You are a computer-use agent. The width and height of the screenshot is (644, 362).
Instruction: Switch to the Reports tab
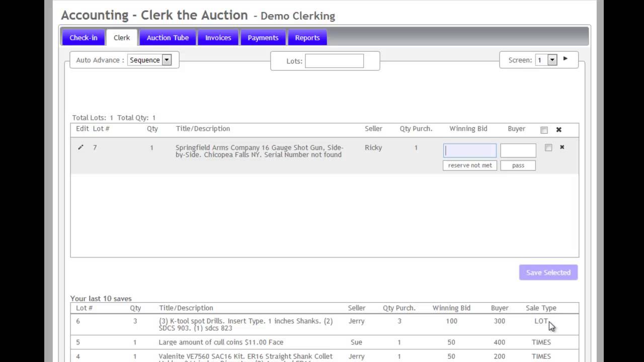(x=307, y=38)
